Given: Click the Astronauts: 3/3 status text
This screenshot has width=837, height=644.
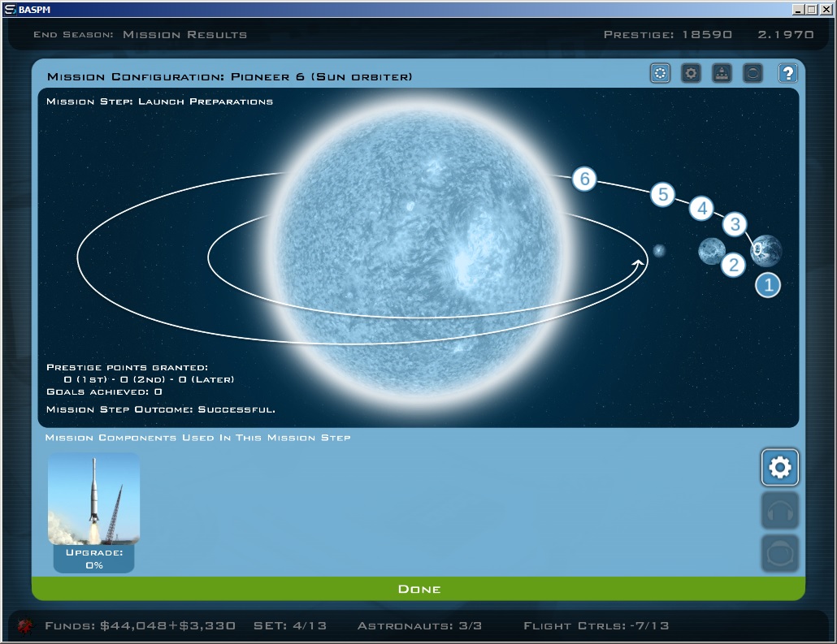Looking at the screenshot, I should tap(419, 625).
